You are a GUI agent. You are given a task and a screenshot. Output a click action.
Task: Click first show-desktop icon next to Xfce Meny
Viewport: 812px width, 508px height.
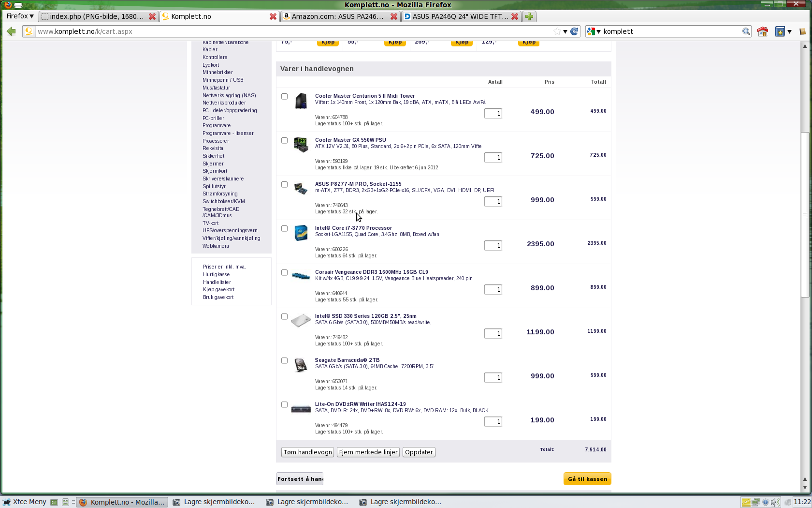pos(54,502)
